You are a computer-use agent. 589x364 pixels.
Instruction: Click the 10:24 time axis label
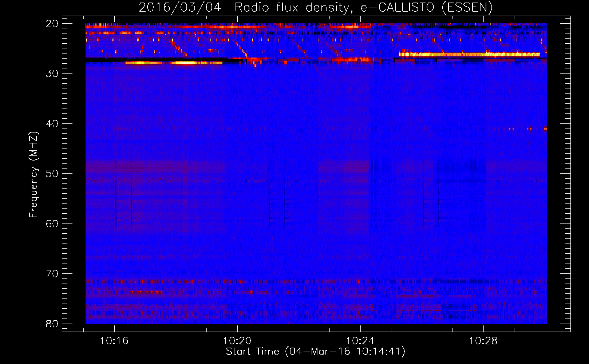click(x=360, y=341)
